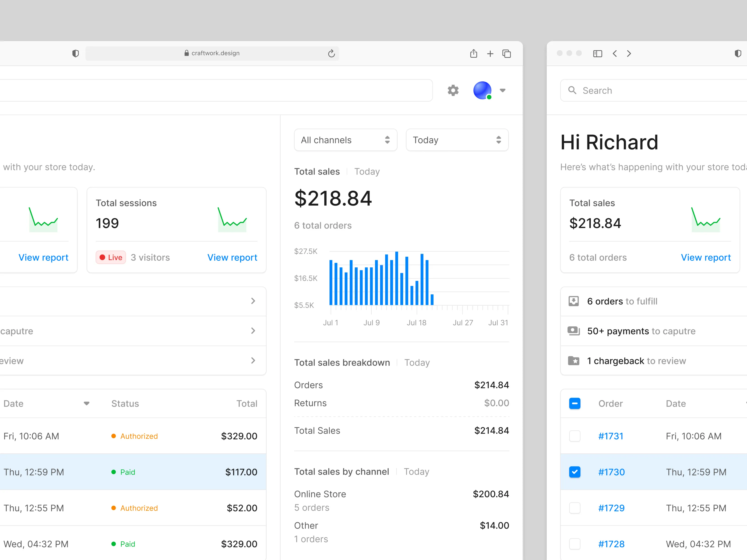
Task: Click the Search input field
Action: point(653,91)
